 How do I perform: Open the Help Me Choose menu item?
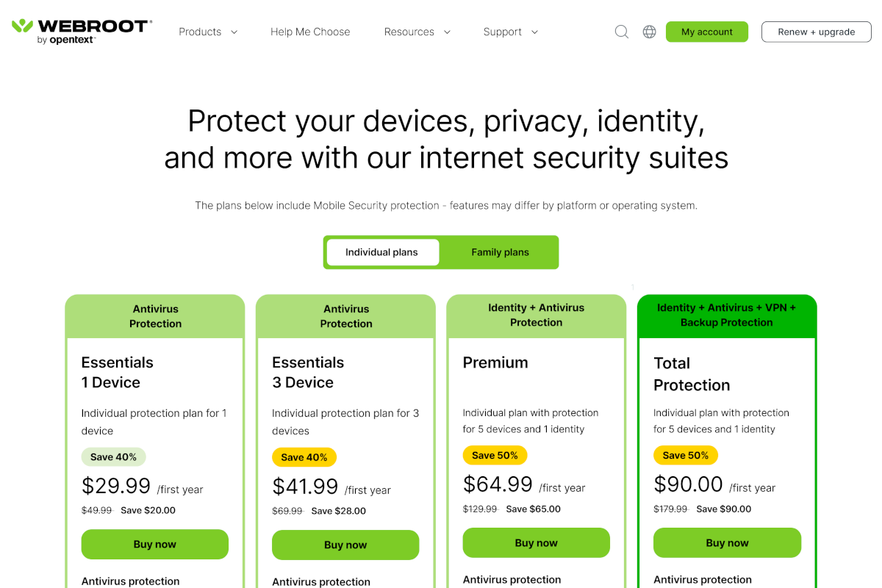[x=310, y=32]
